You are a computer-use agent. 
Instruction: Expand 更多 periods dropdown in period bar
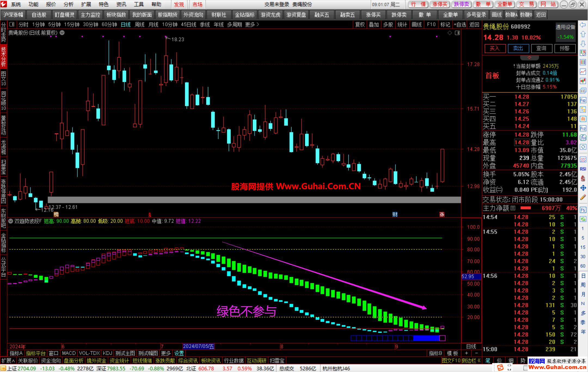click(x=252, y=25)
